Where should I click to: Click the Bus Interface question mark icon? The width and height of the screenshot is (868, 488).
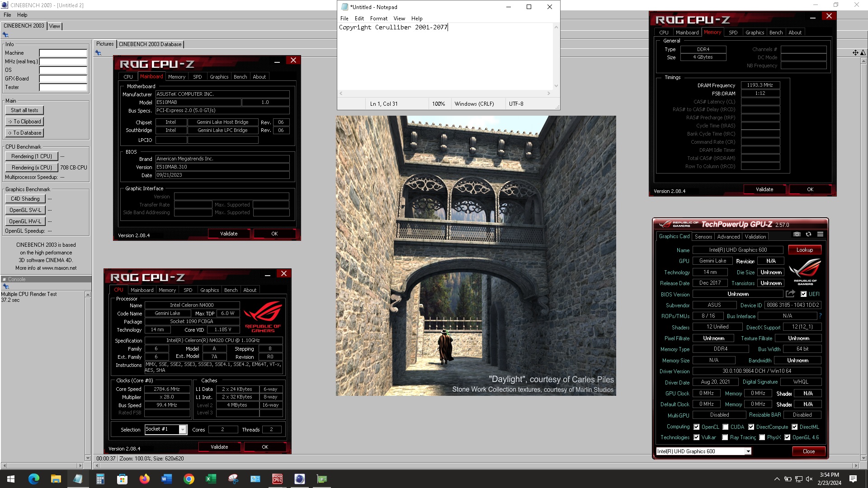tap(820, 316)
